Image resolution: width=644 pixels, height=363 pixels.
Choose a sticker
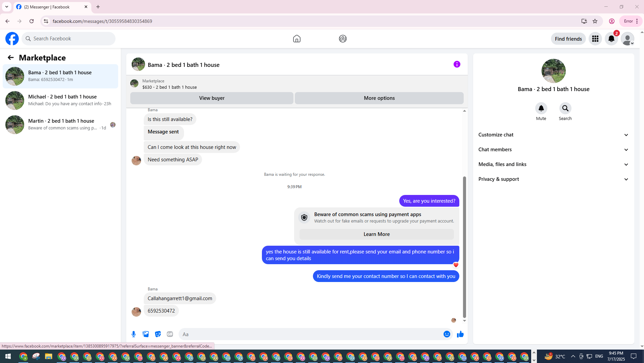coord(158,334)
